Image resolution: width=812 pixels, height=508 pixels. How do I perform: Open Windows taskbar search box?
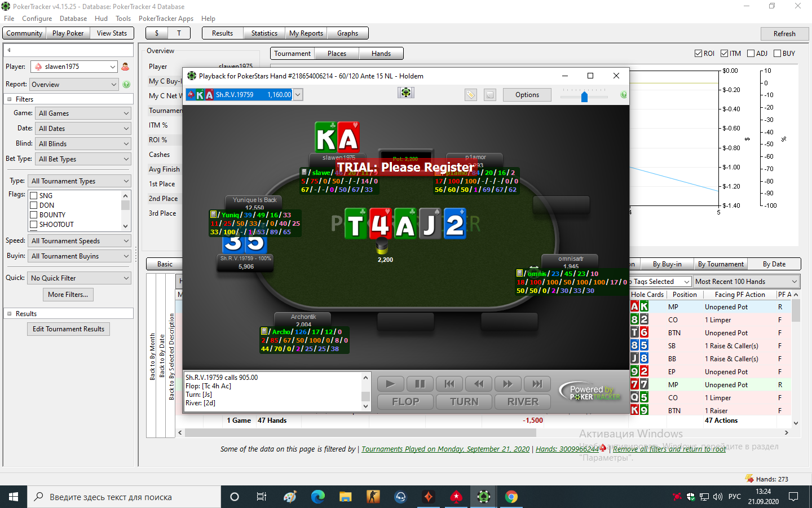124,497
